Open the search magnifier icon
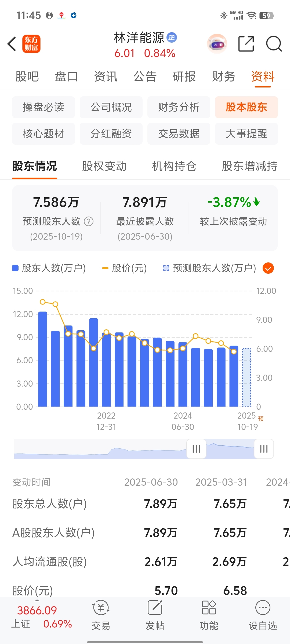The height and width of the screenshot is (644, 290). [274, 44]
